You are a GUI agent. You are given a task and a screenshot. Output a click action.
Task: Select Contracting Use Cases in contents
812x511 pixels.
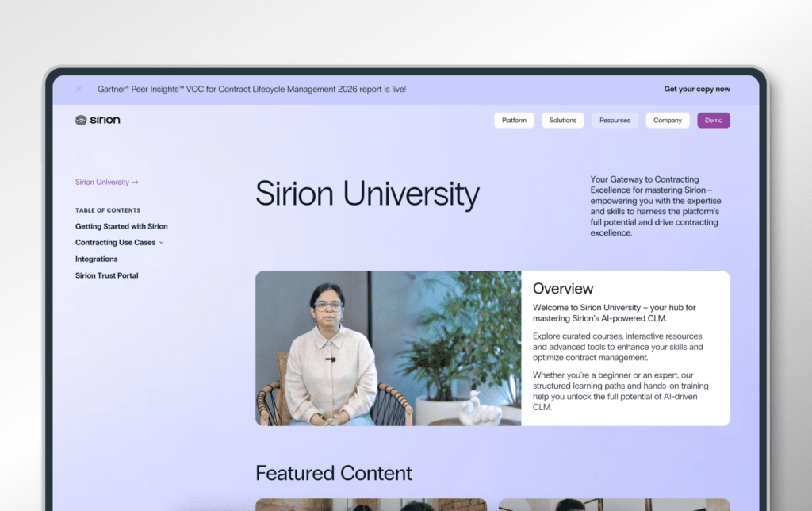[x=115, y=243]
